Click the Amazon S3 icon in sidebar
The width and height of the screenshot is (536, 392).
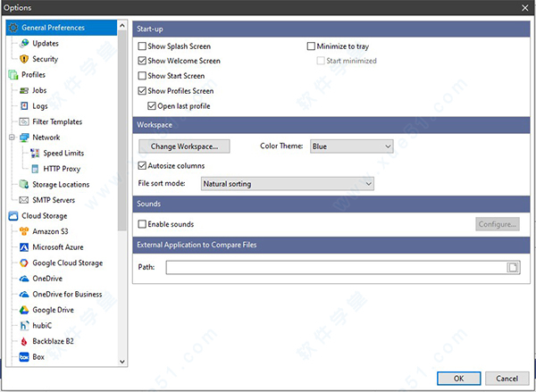coord(24,231)
